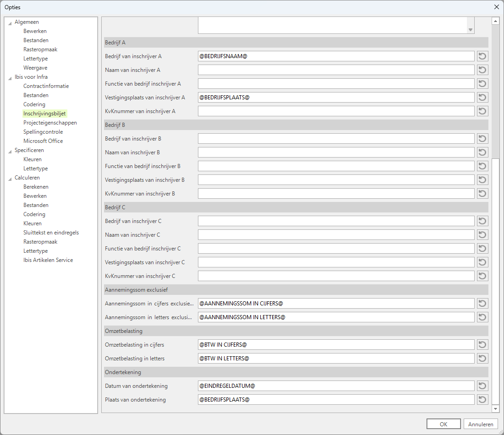Reset the Vestigingsplaats van inschrijver A field

tap(482, 98)
